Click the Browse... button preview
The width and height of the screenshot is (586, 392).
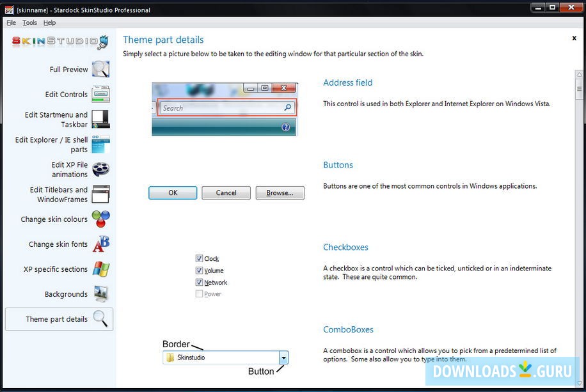coord(280,193)
